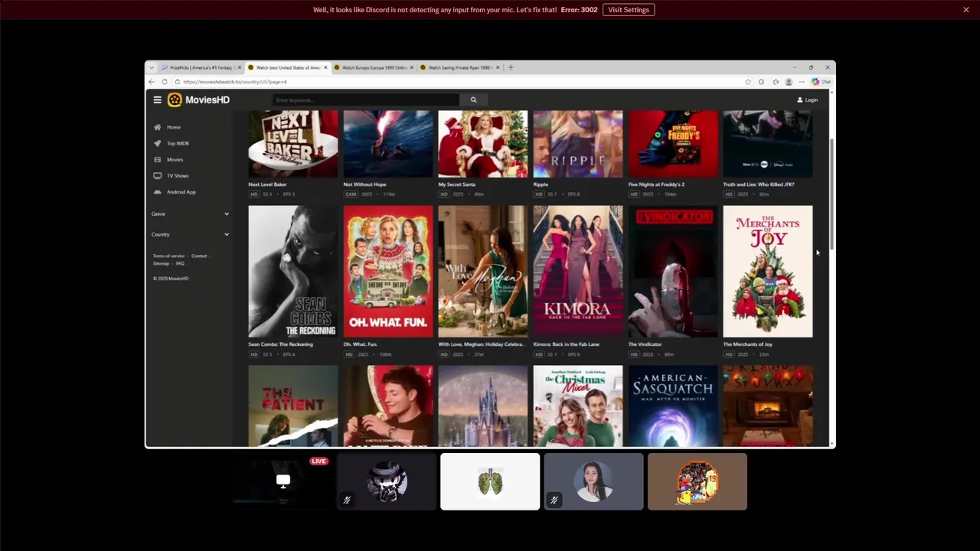Click the Top IMDB rocket icon
This screenshot has height=551, width=980.
pos(157,143)
